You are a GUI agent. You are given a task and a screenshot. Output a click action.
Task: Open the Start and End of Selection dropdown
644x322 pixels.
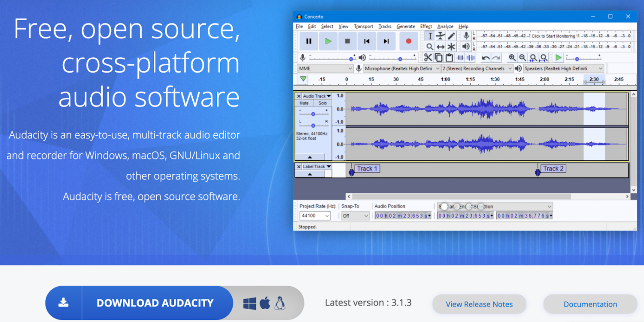(495, 206)
